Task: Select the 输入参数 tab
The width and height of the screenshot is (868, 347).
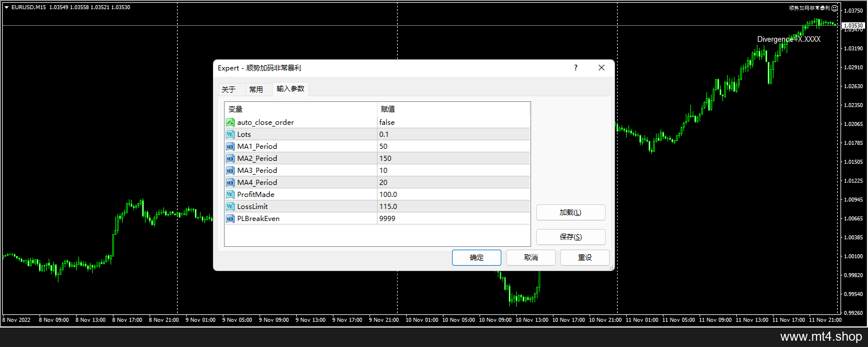Action: [x=290, y=89]
